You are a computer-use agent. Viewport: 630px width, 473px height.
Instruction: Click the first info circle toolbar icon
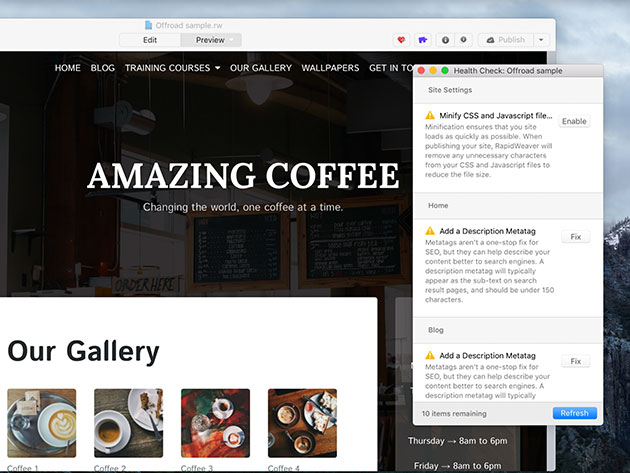[x=445, y=40]
